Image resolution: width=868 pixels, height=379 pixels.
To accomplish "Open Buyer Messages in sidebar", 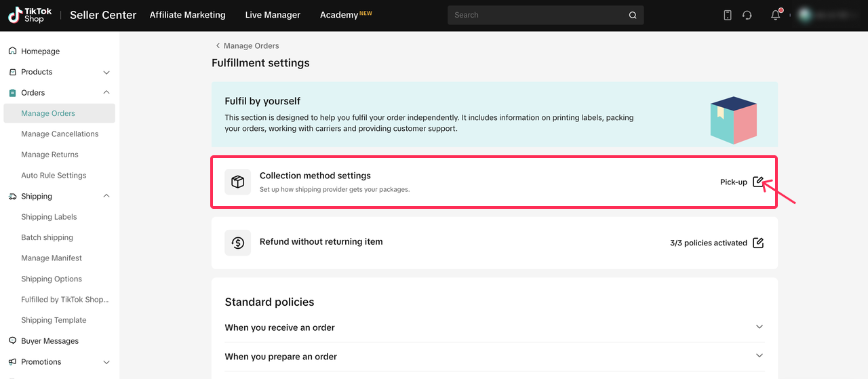I will pyautogui.click(x=50, y=341).
